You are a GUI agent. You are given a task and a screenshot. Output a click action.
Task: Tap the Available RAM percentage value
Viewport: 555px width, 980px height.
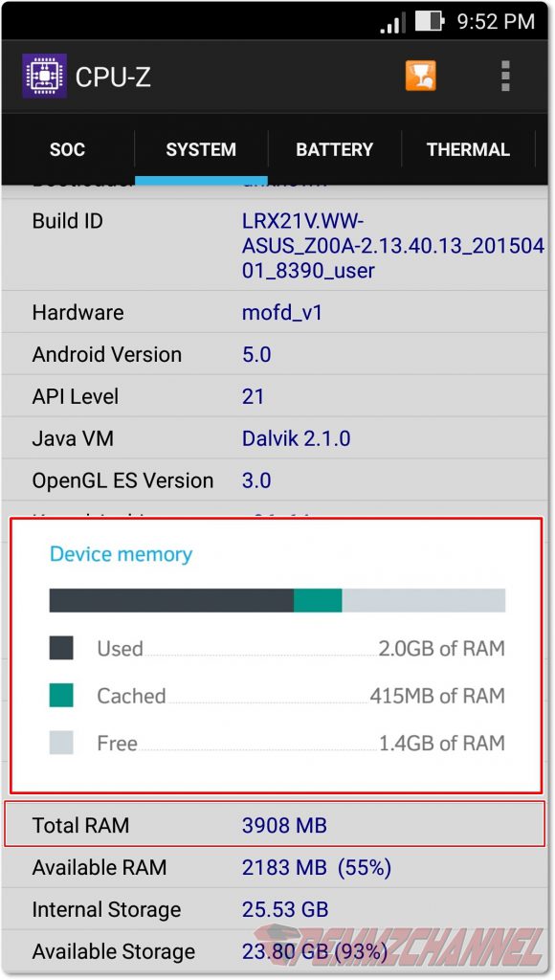(368, 867)
